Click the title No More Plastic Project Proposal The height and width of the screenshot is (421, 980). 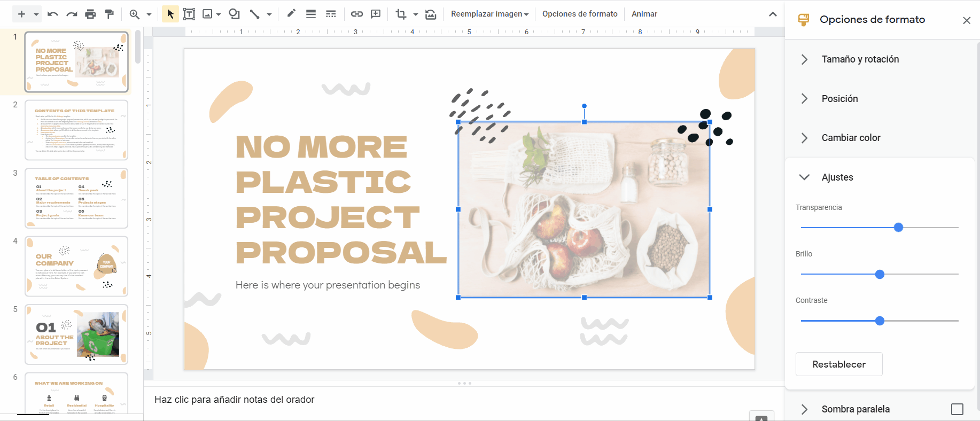coord(341,200)
